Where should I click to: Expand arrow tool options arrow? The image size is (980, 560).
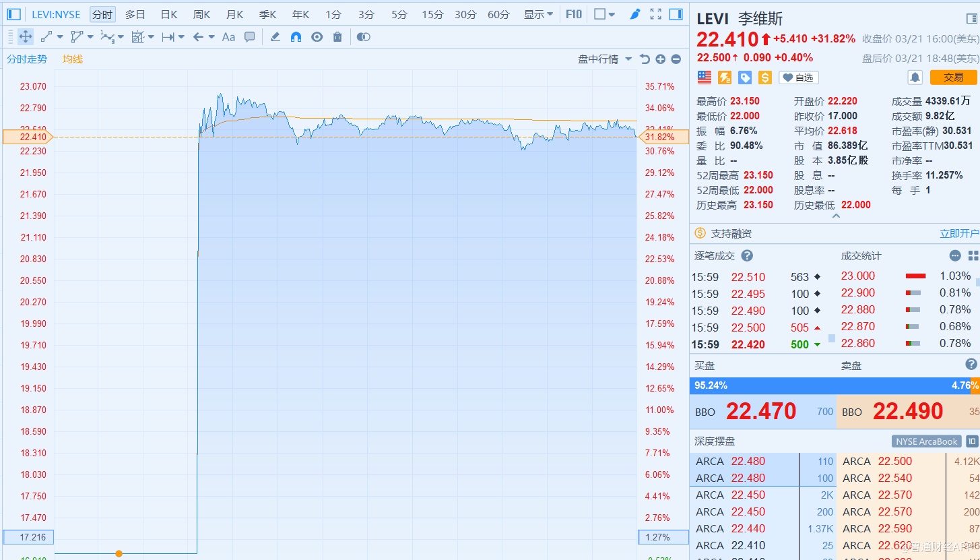[x=211, y=37]
